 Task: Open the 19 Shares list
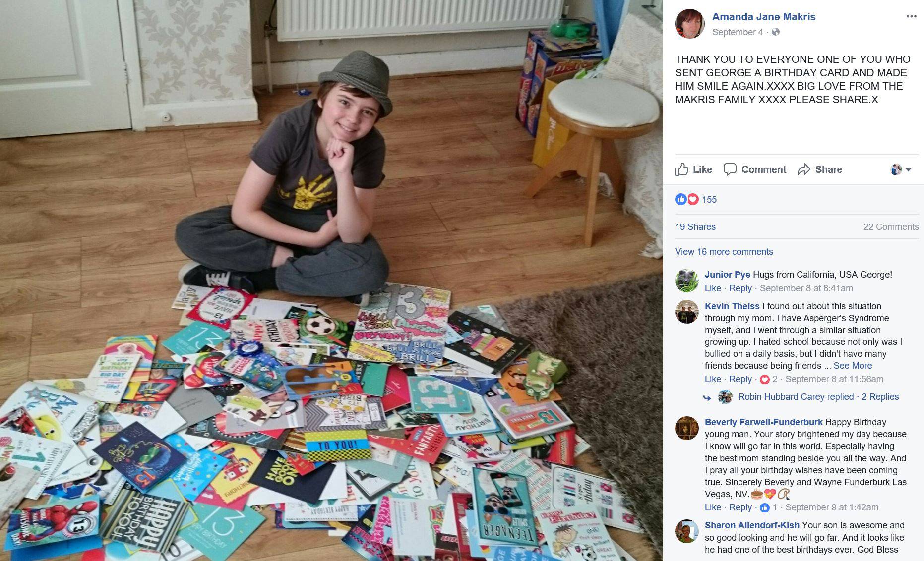pyautogui.click(x=695, y=227)
